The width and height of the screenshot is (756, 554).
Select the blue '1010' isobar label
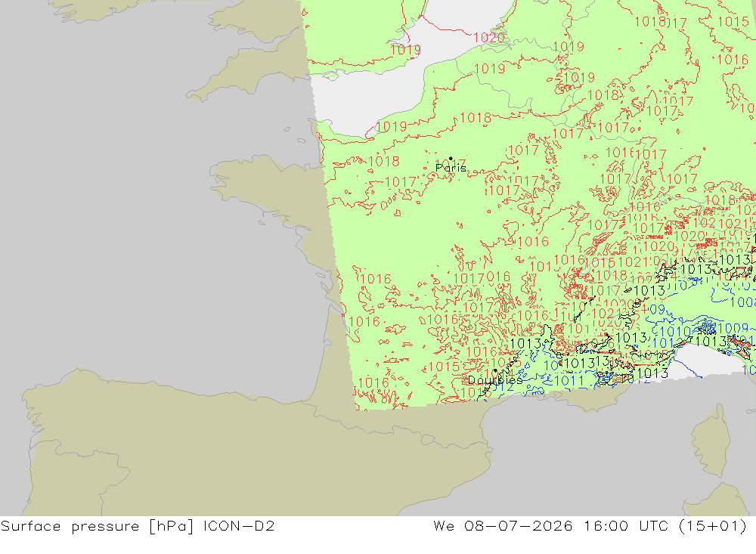675,332
